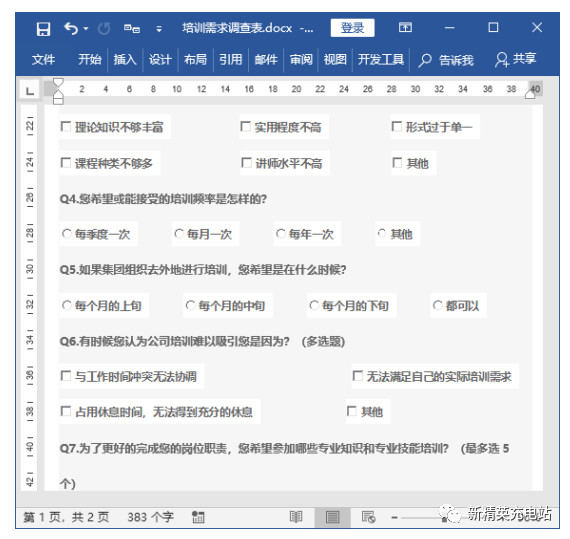Image resolution: width=570 pixels, height=539 pixels.
Task: Click the redo/repeat icon
Action: click(104, 28)
